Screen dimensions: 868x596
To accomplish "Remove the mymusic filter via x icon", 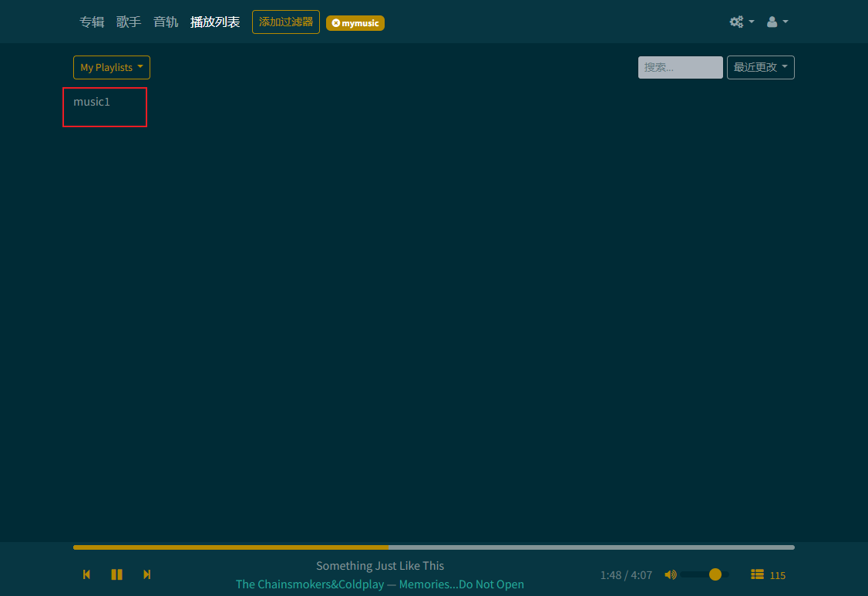I will click(336, 23).
